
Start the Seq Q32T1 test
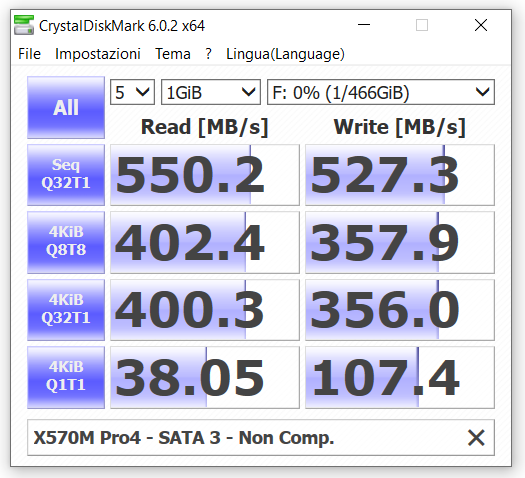pyautogui.click(x=66, y=175)
